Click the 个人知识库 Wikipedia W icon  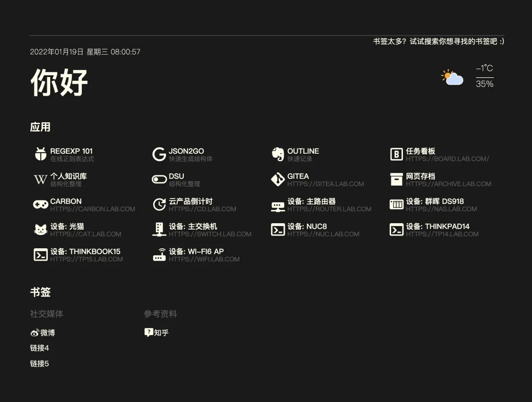(x=40, y=179)
